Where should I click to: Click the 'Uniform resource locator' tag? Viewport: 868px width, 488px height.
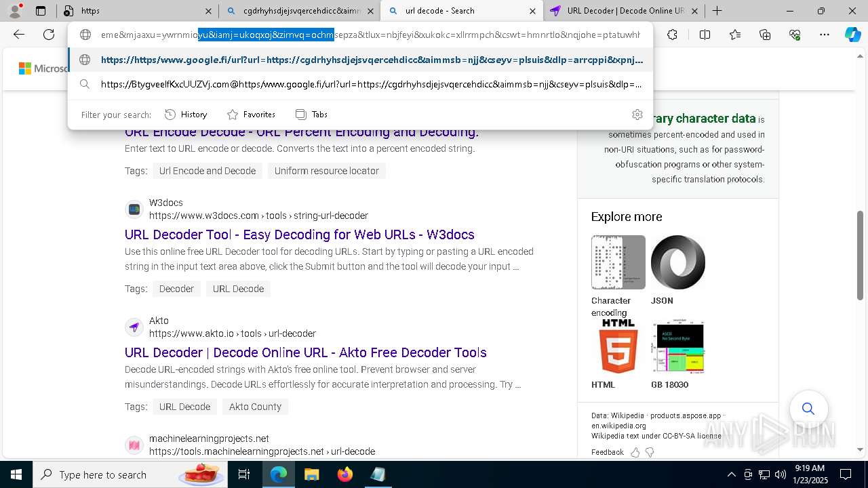327,171
